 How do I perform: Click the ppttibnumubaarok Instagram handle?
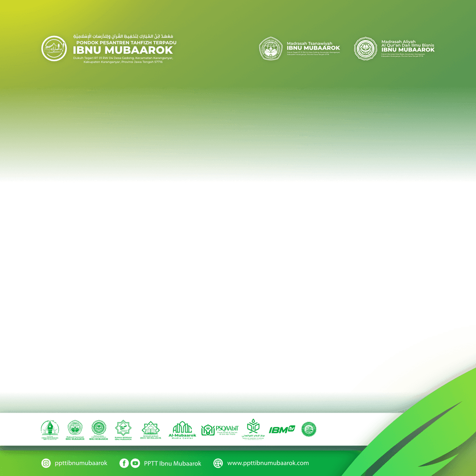81,463
